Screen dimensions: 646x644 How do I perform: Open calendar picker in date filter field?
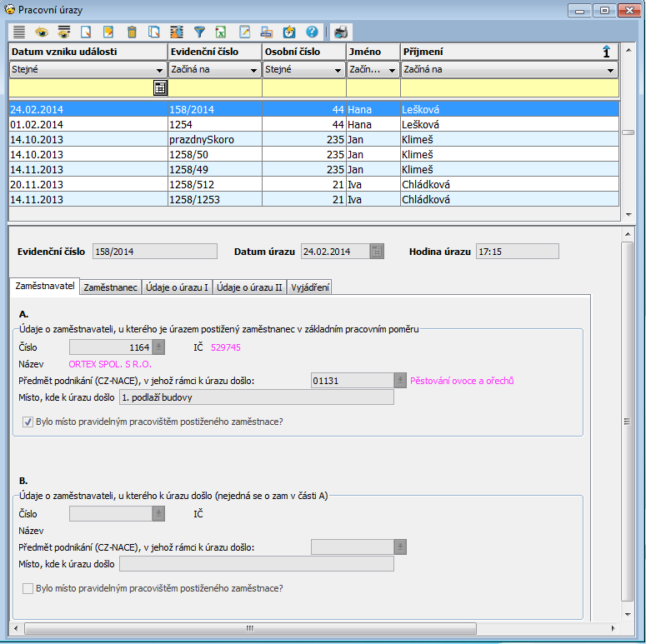tap(160, 87)
